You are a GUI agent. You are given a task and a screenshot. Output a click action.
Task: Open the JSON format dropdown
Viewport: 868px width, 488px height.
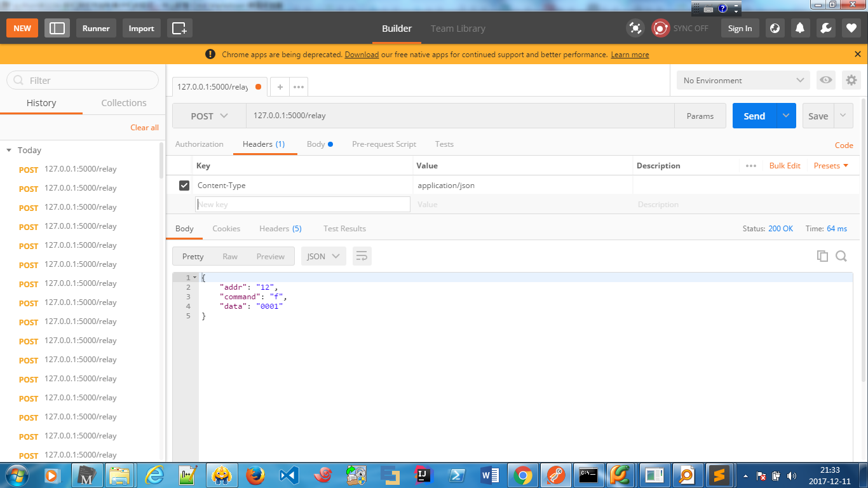[x=323, y=256]
